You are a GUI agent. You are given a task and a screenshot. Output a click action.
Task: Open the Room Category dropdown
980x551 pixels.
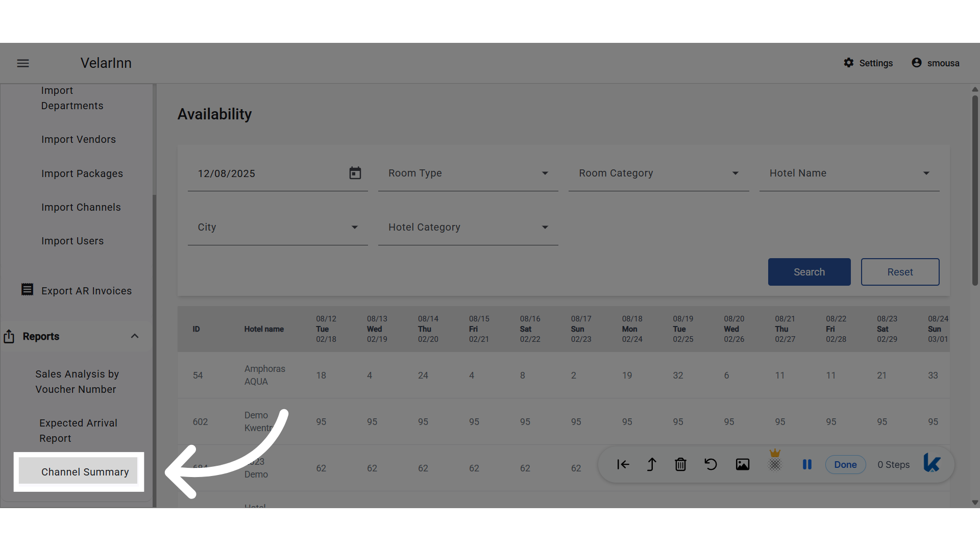click(658, 173)
